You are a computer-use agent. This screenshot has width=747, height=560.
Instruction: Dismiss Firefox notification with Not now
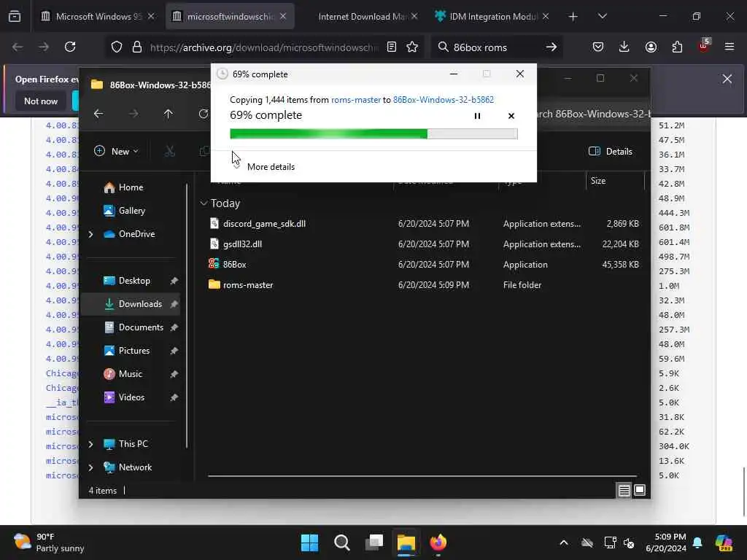click(41, 101)
